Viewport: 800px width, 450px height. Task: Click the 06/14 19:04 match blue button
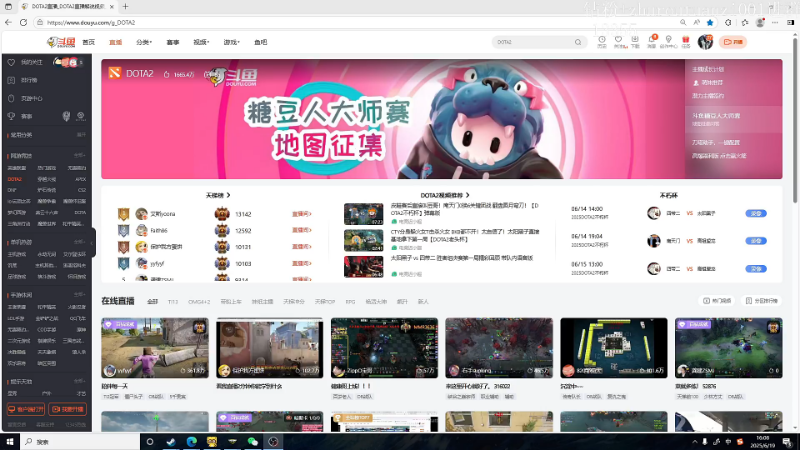pyautogui.click(x=756, y=241)
